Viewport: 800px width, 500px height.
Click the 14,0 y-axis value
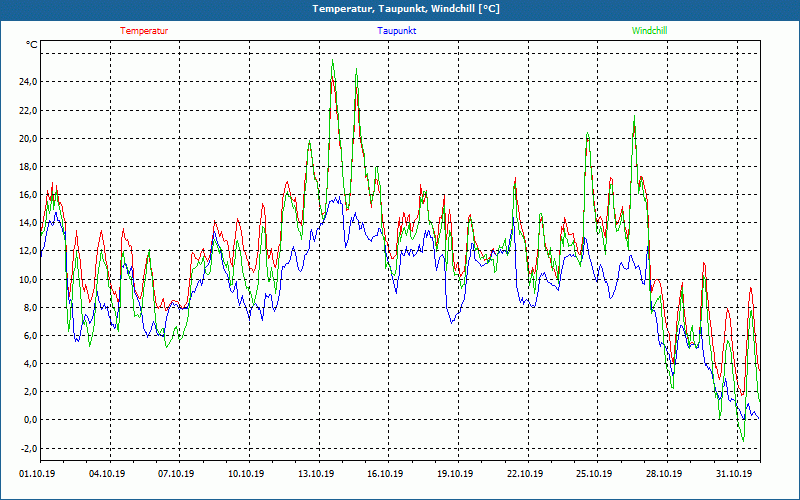(28, 222)
